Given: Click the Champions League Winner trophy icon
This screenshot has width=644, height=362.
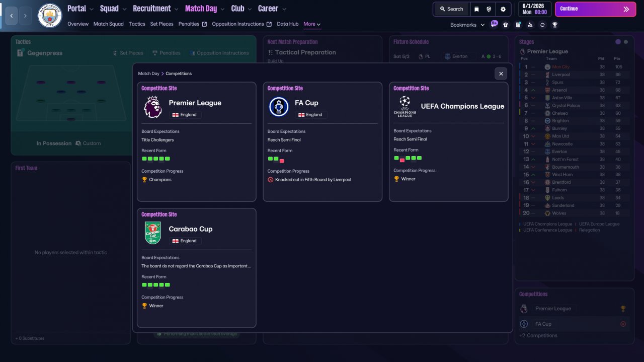Looking at the screenshot, I should click(x=396, y=179).
